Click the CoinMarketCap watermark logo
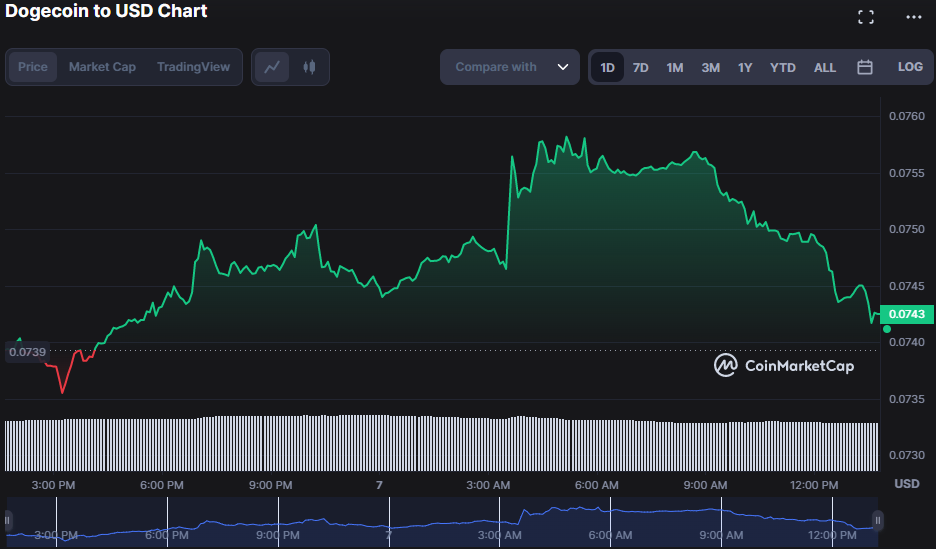The height and width of the screenshot is (549, 936). (x=784, y=366)
